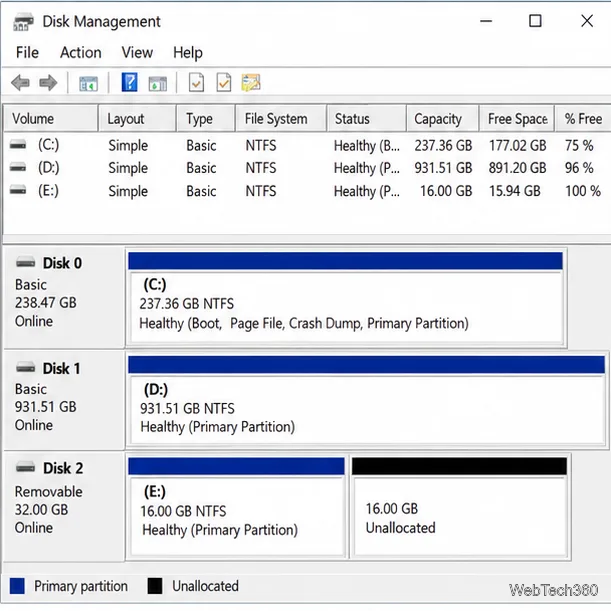
Task: Select the Disk 1 label panel
Action: pos(64,401)
